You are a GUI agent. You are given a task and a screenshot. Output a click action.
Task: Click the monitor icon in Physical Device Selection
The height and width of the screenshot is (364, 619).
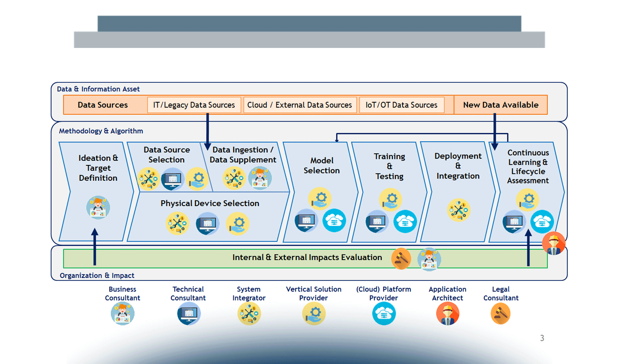tap(208, 224)
